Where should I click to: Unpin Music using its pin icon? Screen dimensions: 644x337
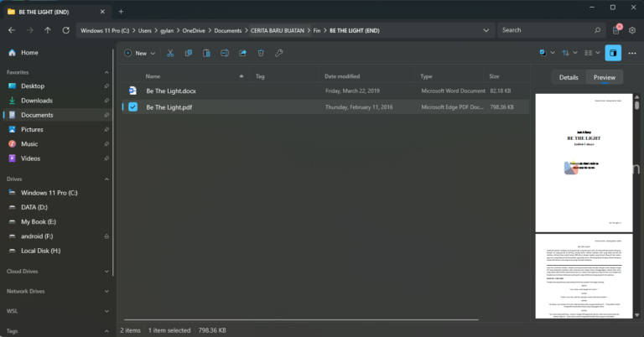[106, 143]
